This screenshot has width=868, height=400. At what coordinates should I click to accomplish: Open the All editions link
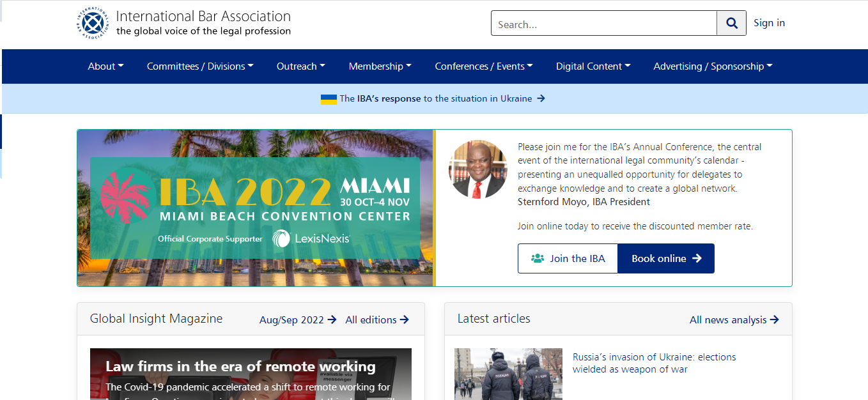click(376, 319)
